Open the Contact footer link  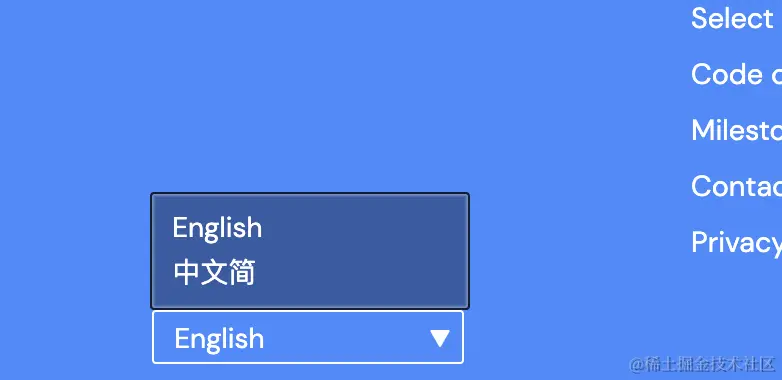pos(736,186)
